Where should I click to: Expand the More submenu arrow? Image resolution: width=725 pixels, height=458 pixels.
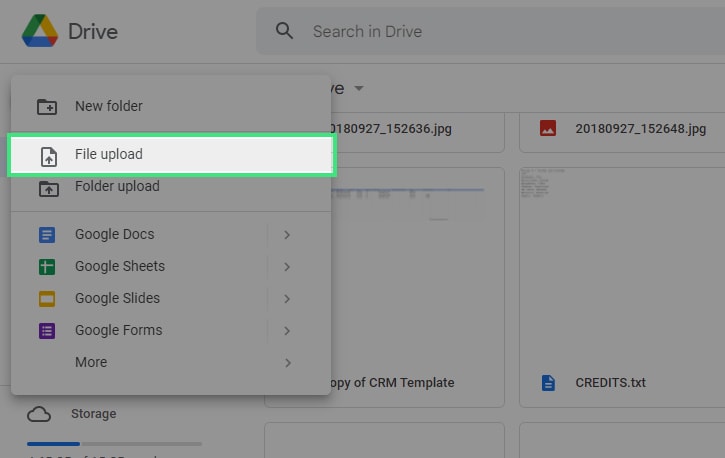pyautogui.click(x=287, y=363)
